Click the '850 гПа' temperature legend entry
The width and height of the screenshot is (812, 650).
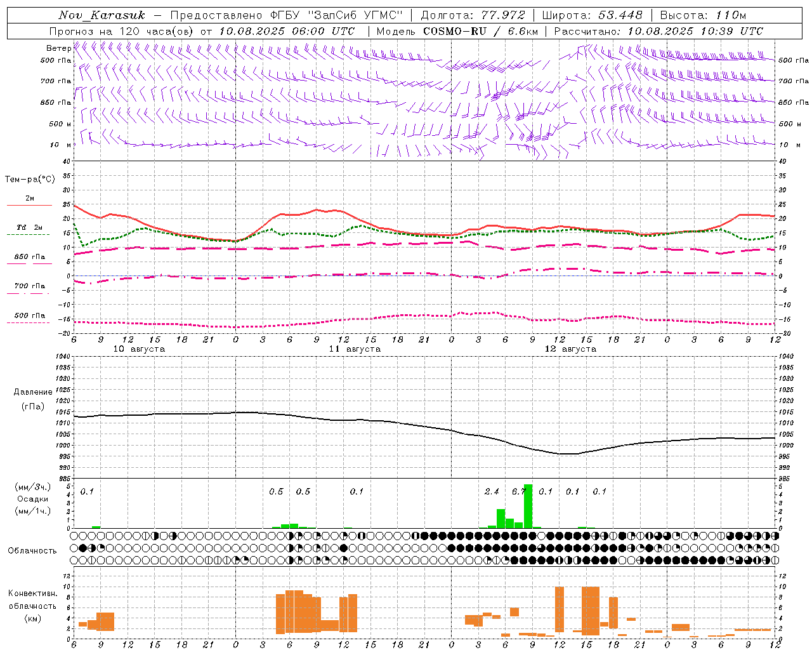point(30,257)
